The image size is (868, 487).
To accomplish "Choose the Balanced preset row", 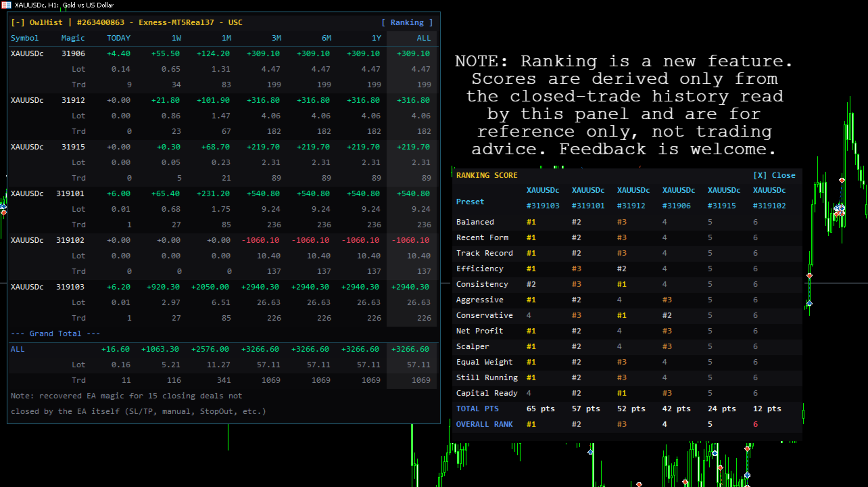I will click(627, 222).
